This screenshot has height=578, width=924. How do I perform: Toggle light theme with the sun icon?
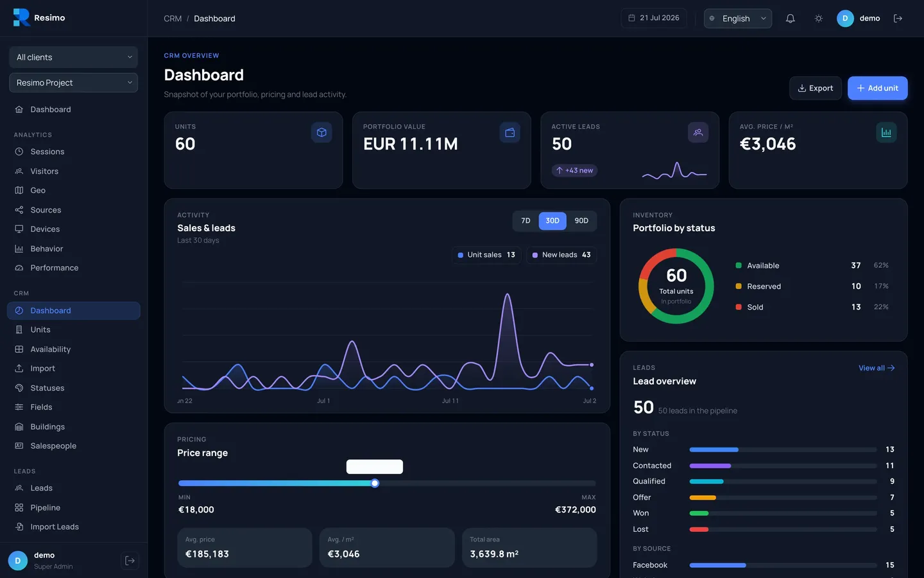click(x=818, y=19)
